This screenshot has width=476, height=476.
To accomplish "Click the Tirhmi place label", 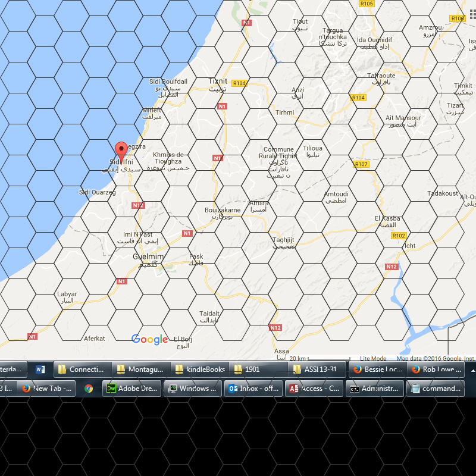I will 285,112.
